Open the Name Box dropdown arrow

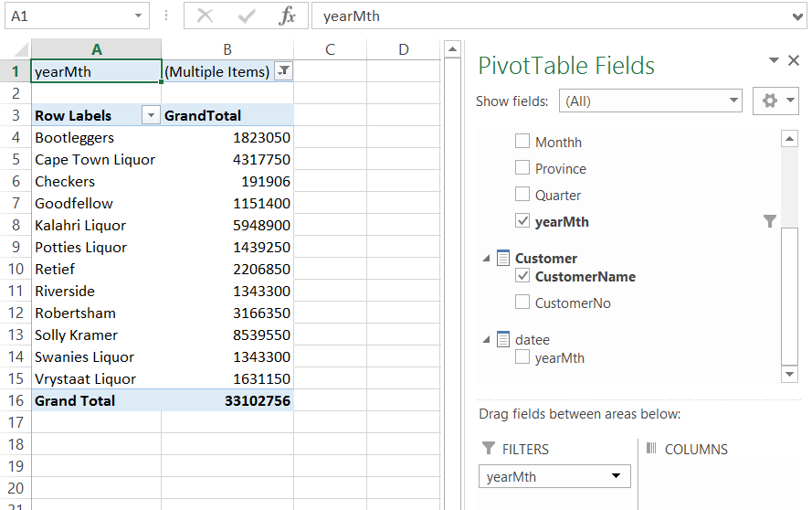coord(138,16)
